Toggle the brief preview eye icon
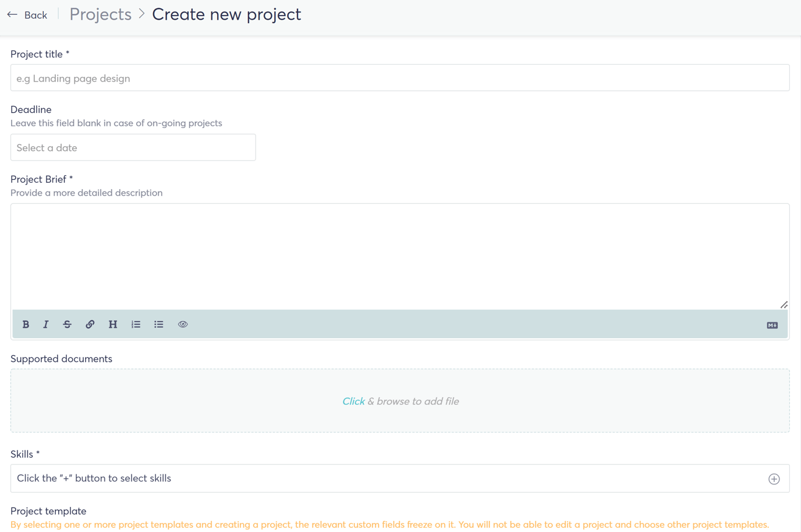801x532 pixels. click(x=183, y=324)
